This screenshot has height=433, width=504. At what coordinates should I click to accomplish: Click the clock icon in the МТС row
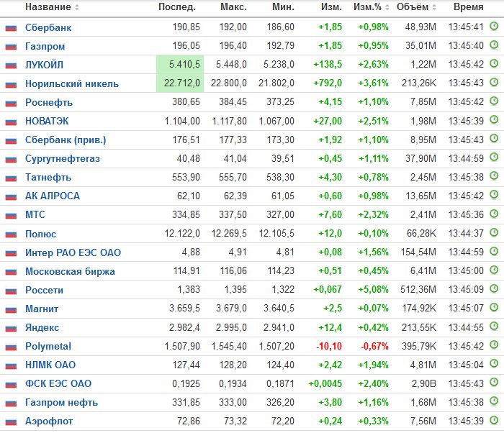click(494, 214)
